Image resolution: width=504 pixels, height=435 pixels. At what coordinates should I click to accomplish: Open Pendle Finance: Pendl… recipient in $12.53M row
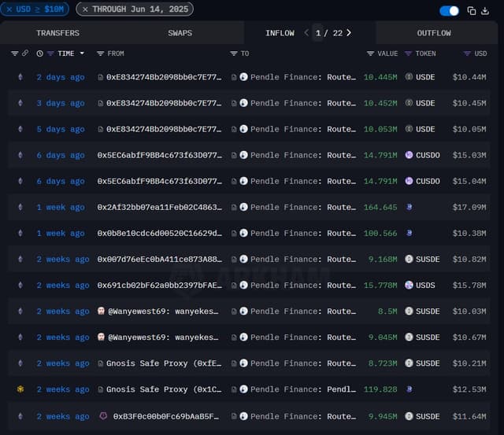coord(303,389)
